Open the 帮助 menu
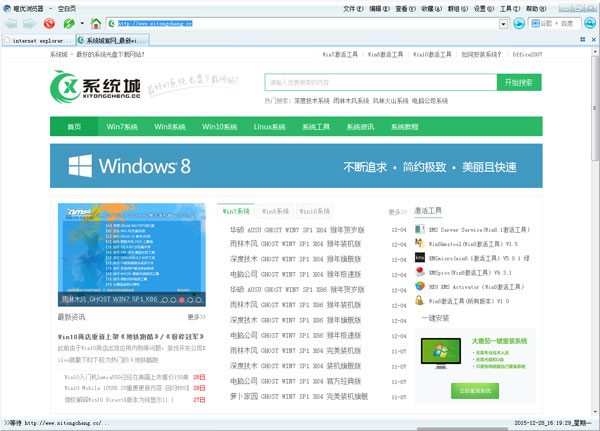 (536, 8)
